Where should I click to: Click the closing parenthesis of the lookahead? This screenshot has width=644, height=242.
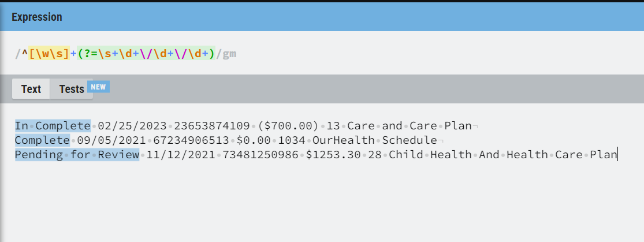[x=212, y=54]
